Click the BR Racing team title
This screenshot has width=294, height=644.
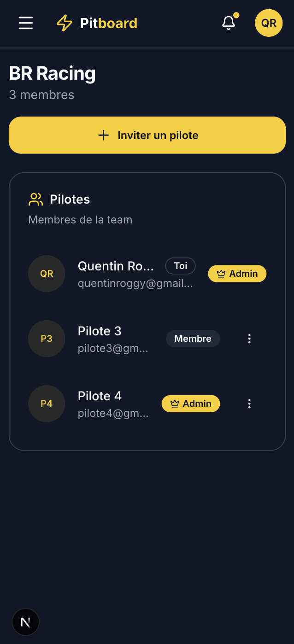(52, 73)
